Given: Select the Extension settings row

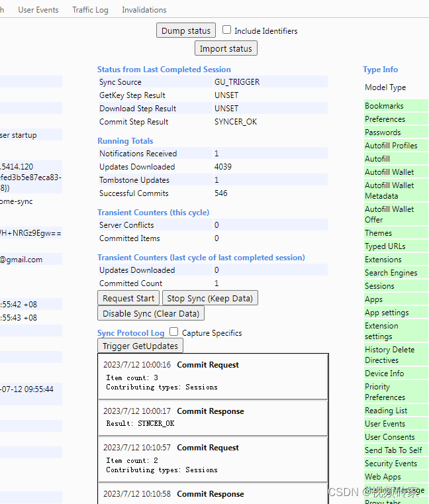Looking at the screenshot, I should (396, 330).
